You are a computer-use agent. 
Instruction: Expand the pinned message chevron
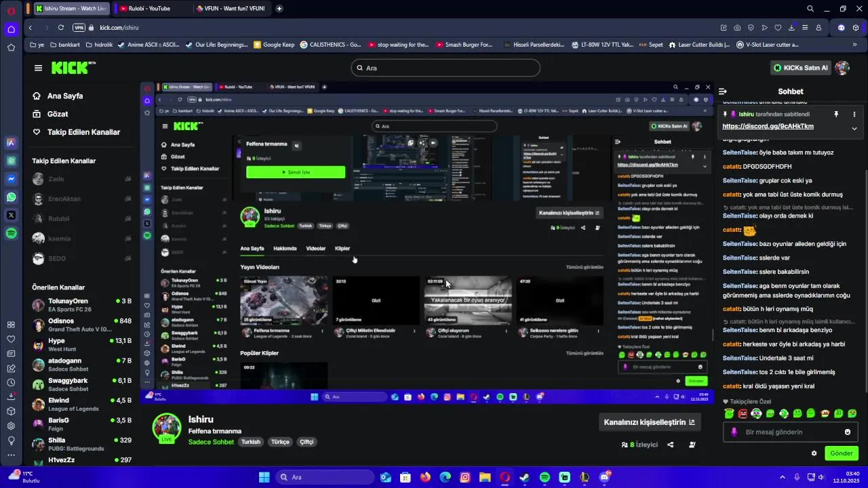[x=854, y=128]
